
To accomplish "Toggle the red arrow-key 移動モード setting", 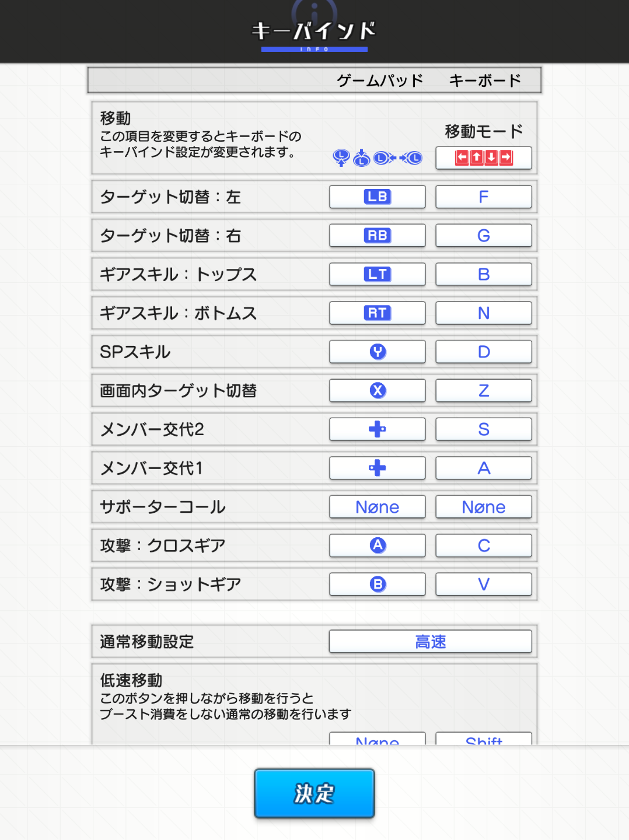I will pos(483,157).
